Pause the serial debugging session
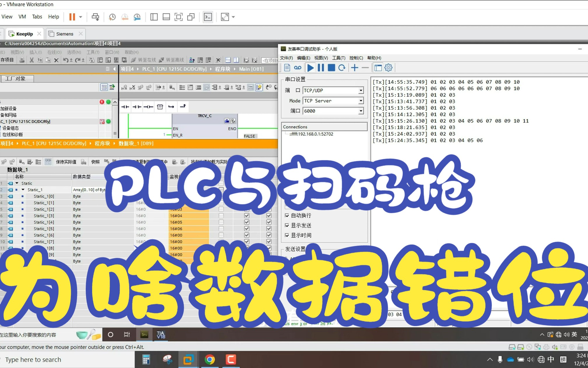Viewport: 588px width, 368px height. (x=321, y=68)
